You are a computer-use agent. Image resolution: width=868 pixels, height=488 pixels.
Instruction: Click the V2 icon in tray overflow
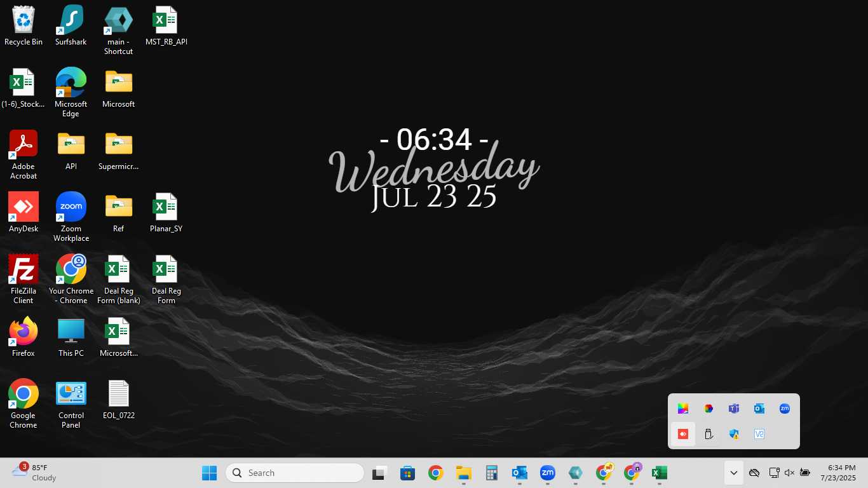(759, 434)
